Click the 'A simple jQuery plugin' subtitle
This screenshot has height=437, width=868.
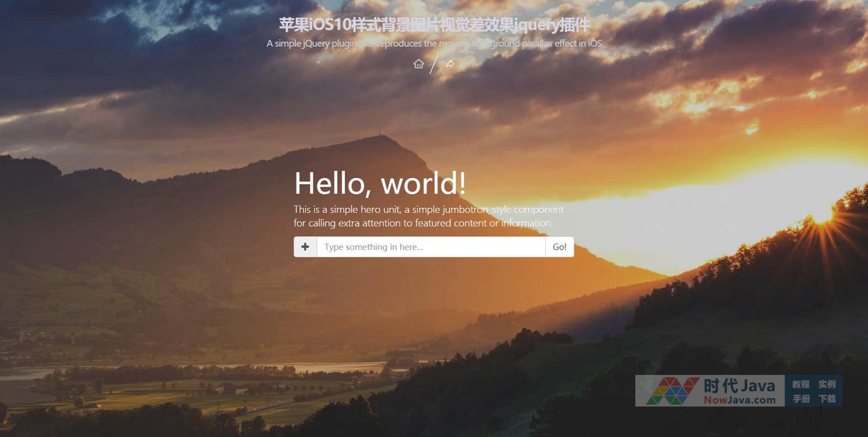click(x=434, y=43)
